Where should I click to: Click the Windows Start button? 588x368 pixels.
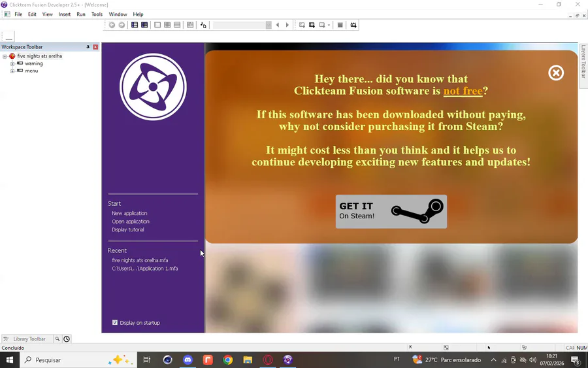click(x=10, y=360)
